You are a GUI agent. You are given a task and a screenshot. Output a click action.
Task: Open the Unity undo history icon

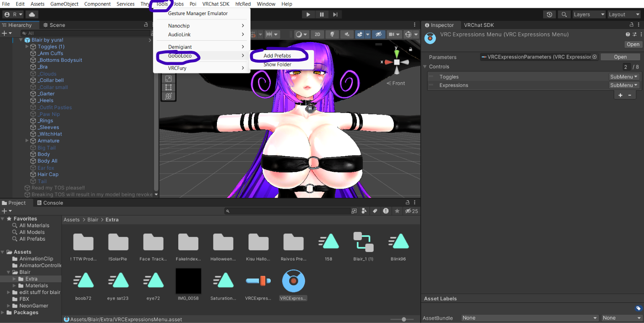tap(549, 14)
